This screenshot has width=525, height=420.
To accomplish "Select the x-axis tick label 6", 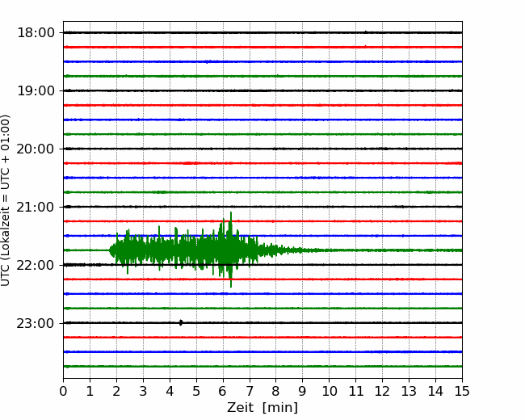I will click(x=223, y=391).
